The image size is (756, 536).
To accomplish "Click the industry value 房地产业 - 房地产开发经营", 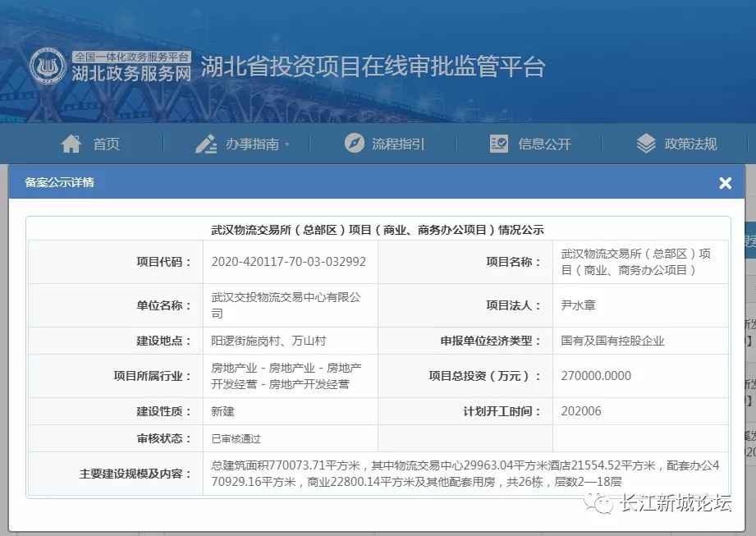I will pos(286,376).
